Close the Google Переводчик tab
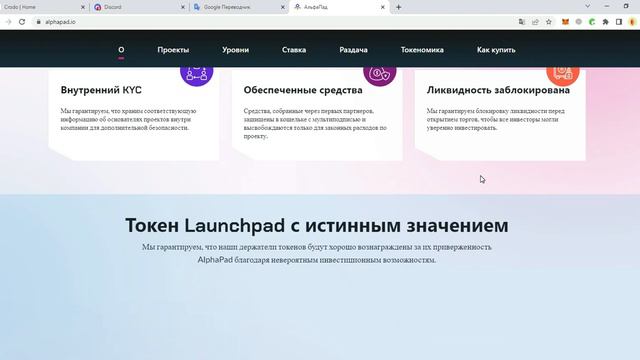Screen dimensions: 640x360 pos(282,7)
